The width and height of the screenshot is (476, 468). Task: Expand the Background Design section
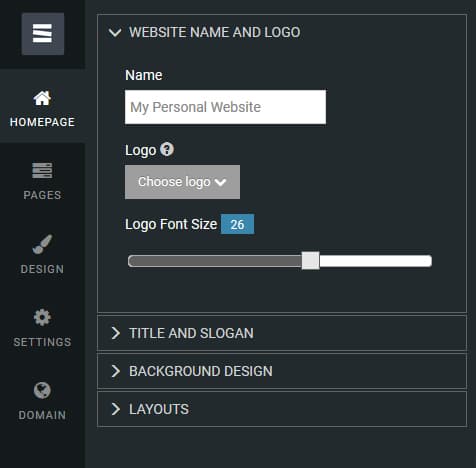point(282,371)
